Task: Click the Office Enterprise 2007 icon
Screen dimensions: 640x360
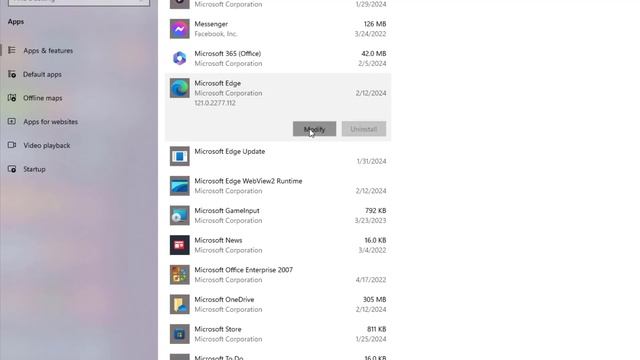Action: (180, 275)
